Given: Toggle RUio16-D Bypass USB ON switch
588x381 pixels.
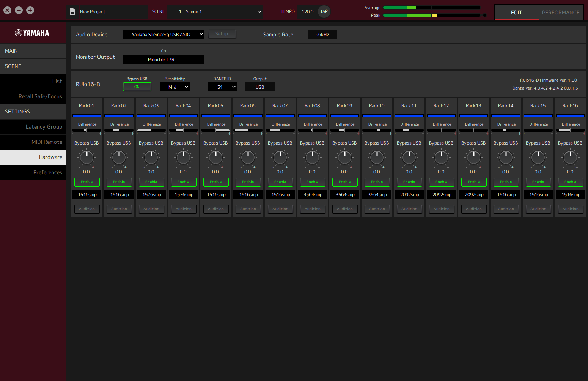Looking at the screenshot, I should coord(137,87).
